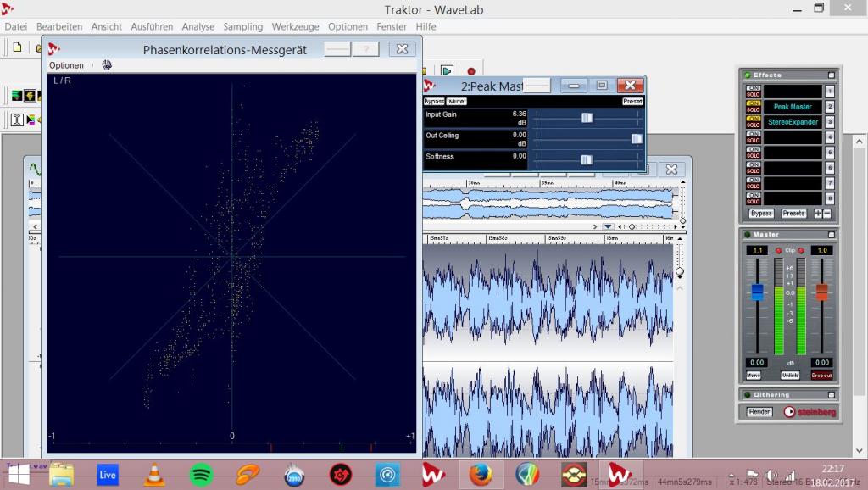Viewport: 868px width, 490px height.
Task: Open File Explorer folder in taskbar
Action: (x=61, y=475)
